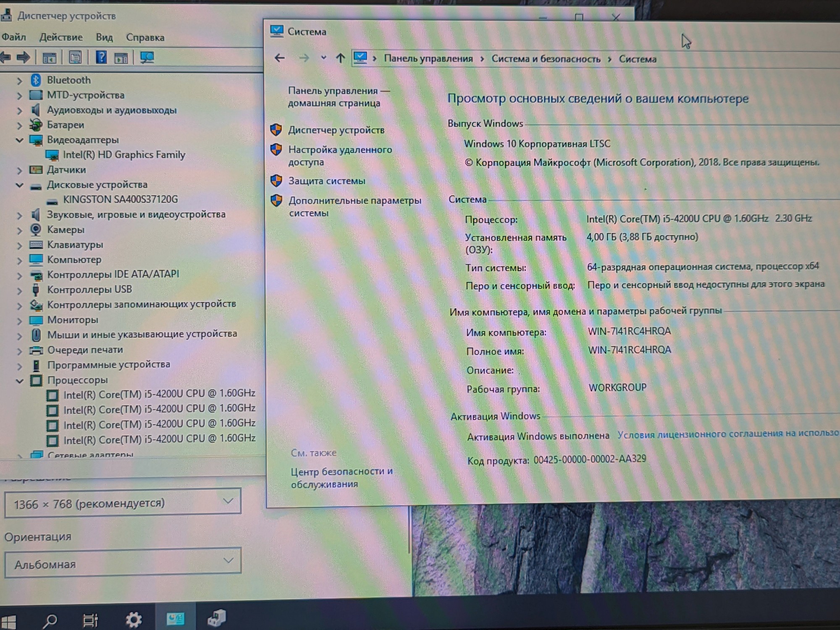This screenshot has height=630, width=840.
Task: Open license agreement terms link
Action: click(x=728, y=433)
